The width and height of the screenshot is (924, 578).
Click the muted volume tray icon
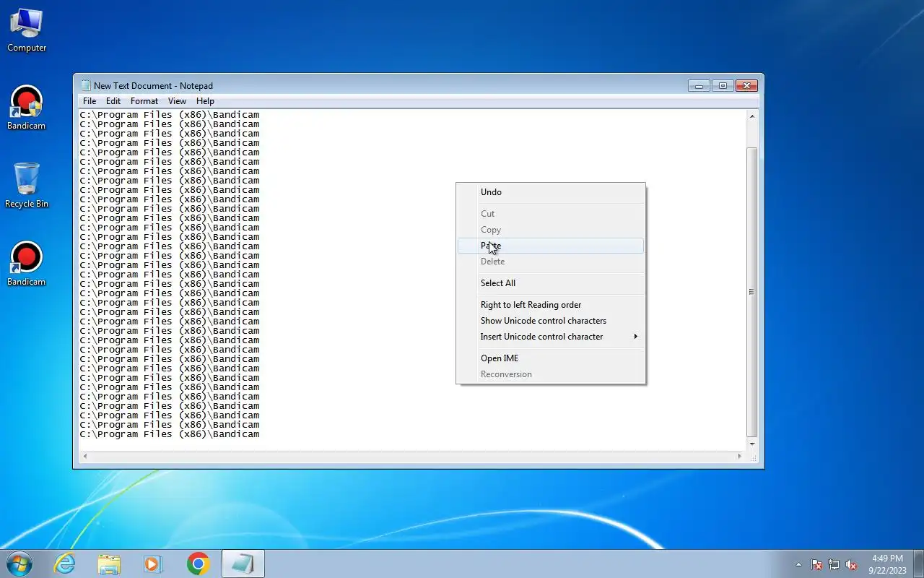click(851, 564)
